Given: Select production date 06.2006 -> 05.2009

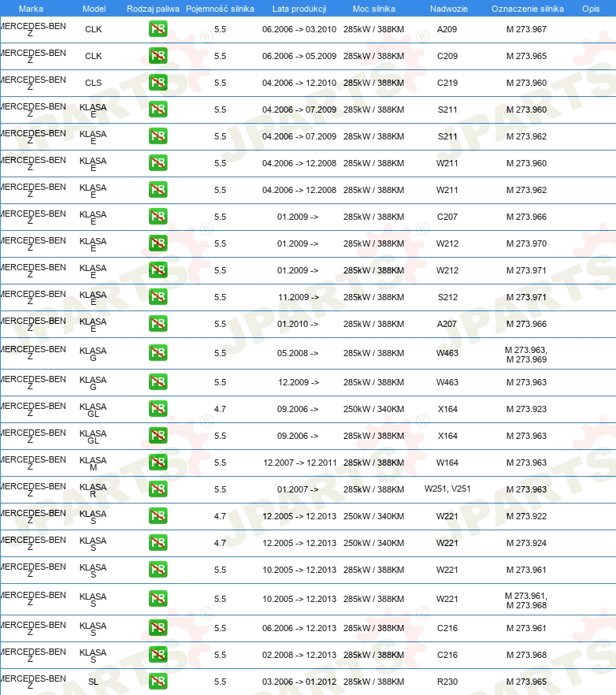Looking at the screenshot, I should tap(299, 56).
